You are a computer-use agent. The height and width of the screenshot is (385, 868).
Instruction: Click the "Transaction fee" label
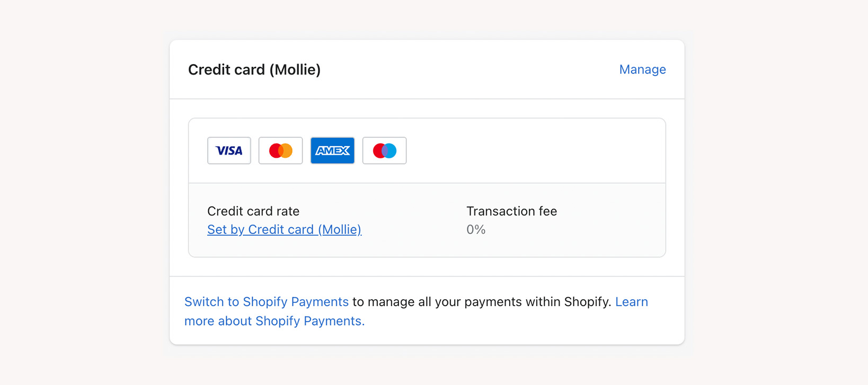point(511,211)
